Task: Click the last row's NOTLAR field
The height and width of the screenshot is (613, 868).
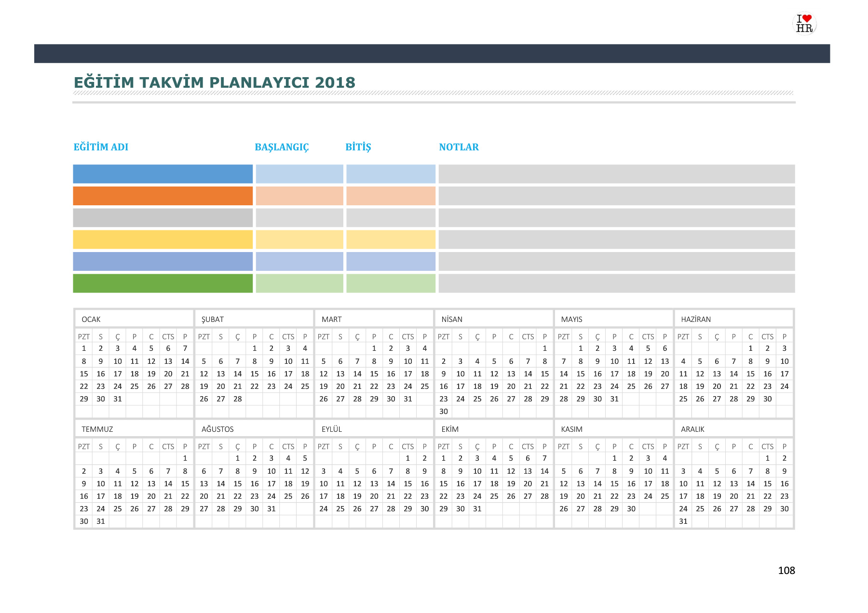Action: pos(616,283)
